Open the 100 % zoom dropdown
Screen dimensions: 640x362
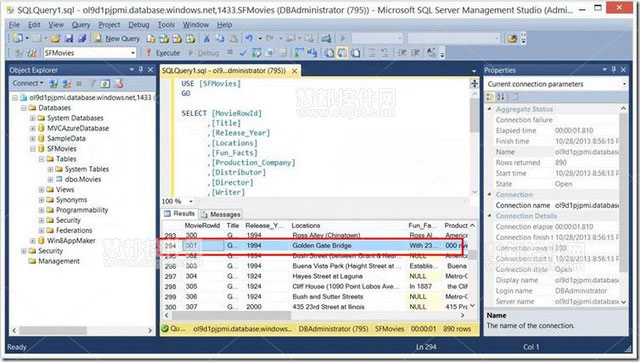[x=191, y=201]
